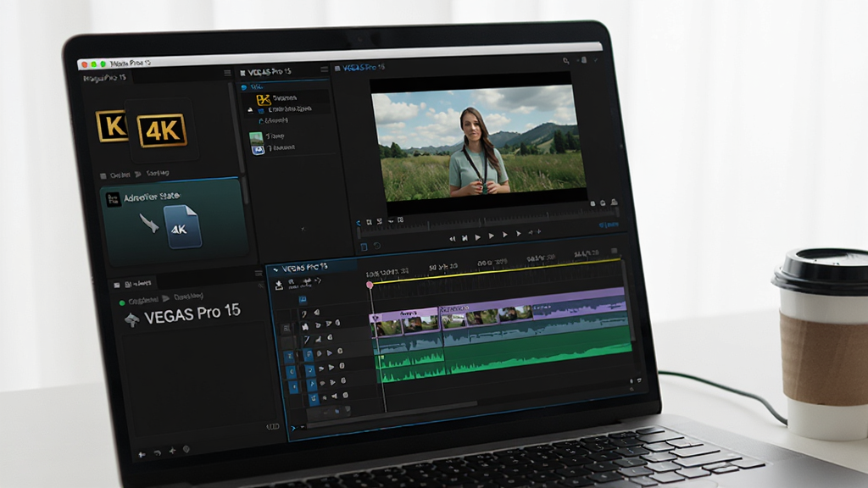868x488 pixels.
Task: Click the blue back arrow under the preview
Action: (x=359, y=223)
